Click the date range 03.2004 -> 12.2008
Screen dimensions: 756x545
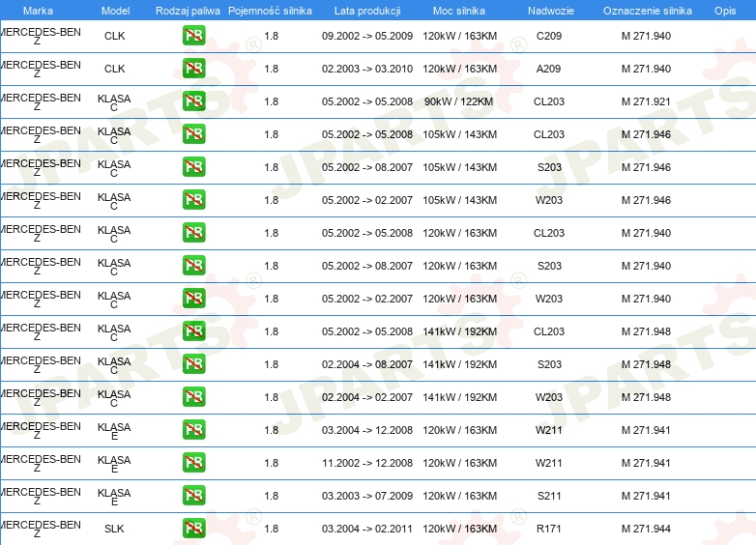point(367,430)
